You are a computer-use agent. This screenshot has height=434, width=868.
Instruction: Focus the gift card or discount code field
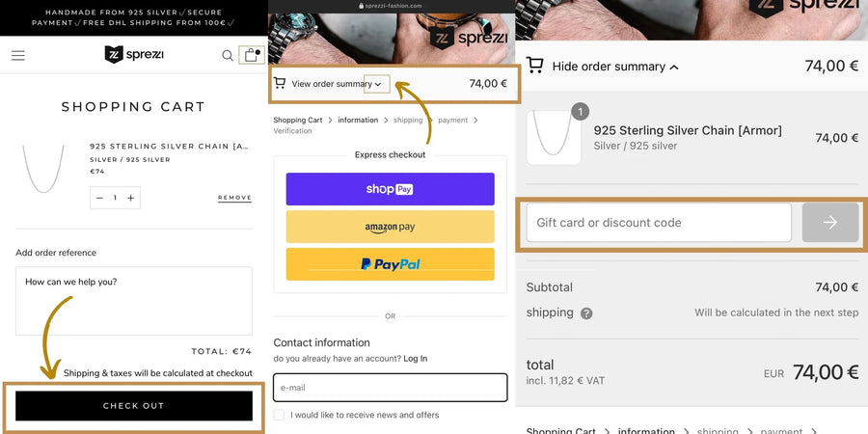[659, 223]
